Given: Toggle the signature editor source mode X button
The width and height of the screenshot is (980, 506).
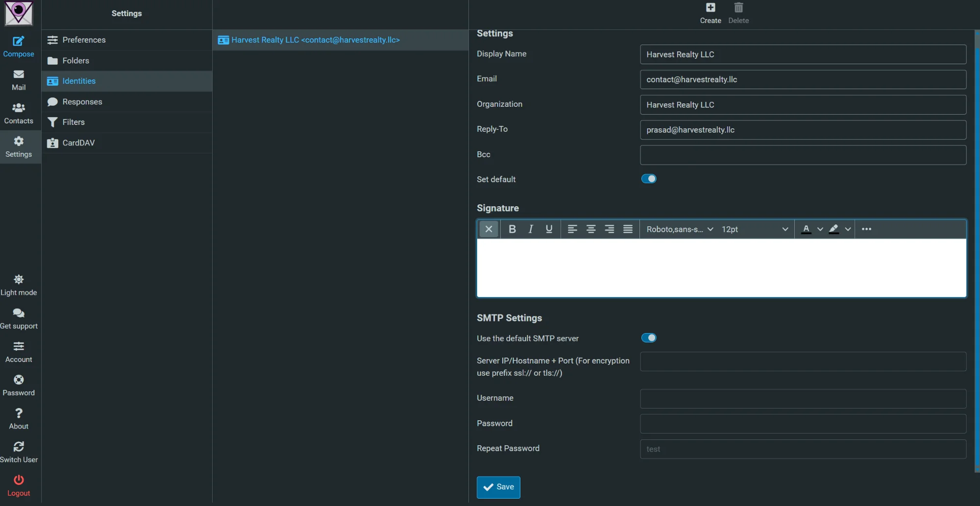Looking at the screenshot, I should click(489, 229).
